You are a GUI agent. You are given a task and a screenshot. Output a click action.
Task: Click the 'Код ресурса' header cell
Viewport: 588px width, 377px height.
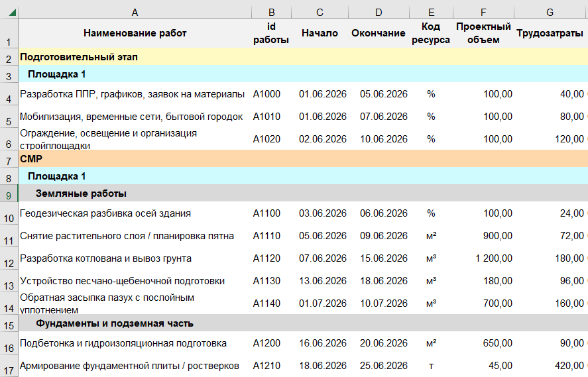pyautogui.click(x=432, y=33)
